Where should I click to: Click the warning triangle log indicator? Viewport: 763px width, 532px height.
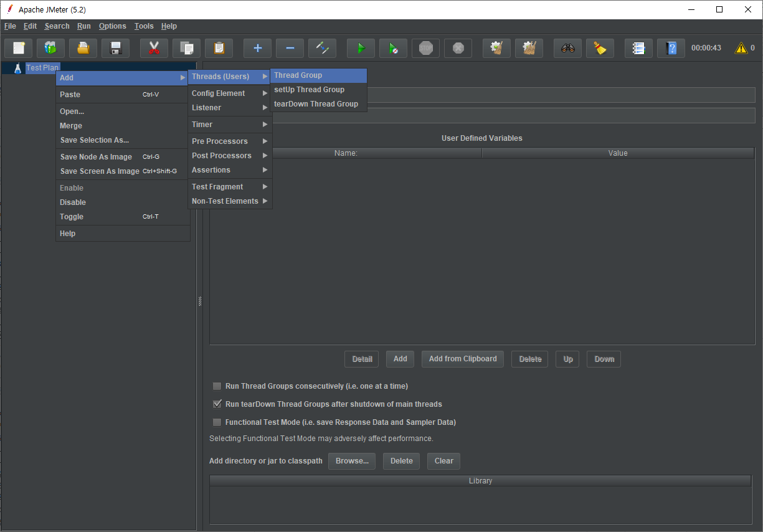pos(741,48)
